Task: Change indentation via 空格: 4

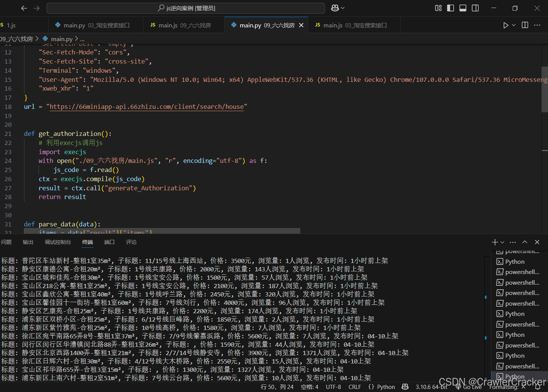Action: (310, 387)
